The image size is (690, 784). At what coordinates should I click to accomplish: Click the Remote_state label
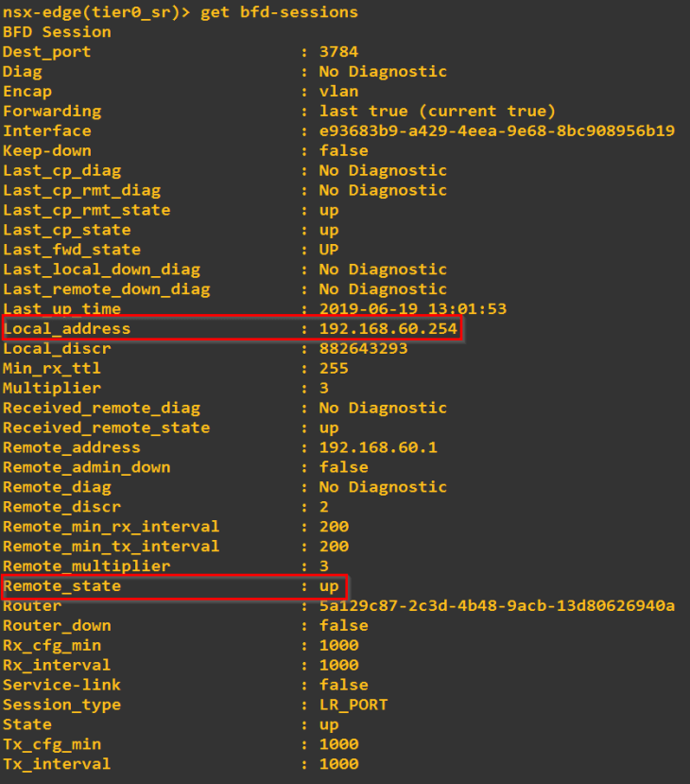pos(61,586)
